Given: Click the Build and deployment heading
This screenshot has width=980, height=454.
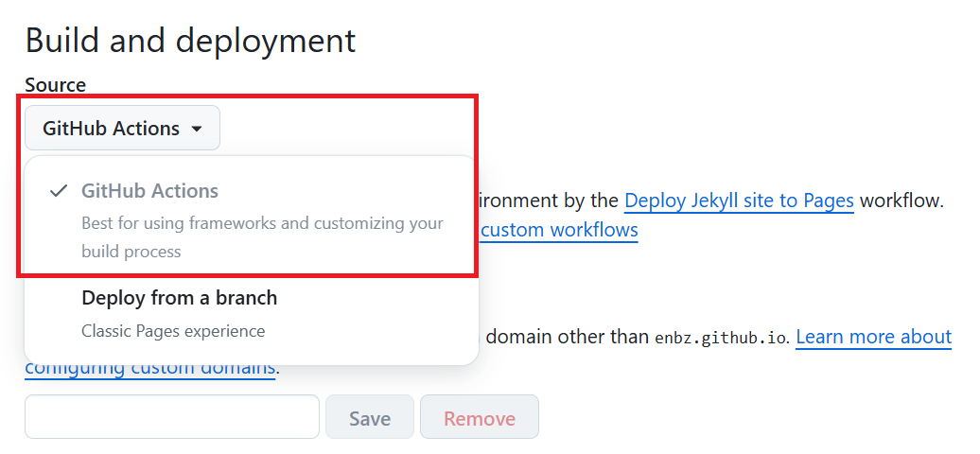Looking at the screenshot, I should [191, 41].
